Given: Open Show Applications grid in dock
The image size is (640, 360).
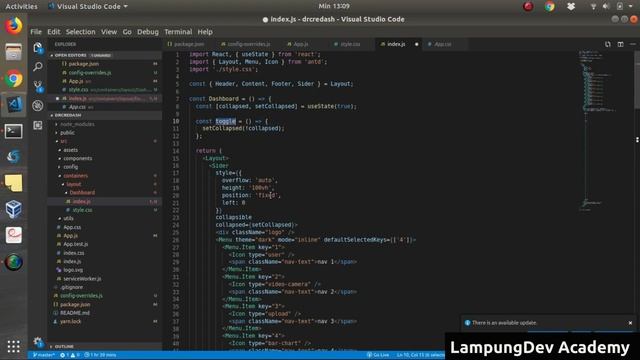Looking at the screenshot, I should click(x=13, y=347).
